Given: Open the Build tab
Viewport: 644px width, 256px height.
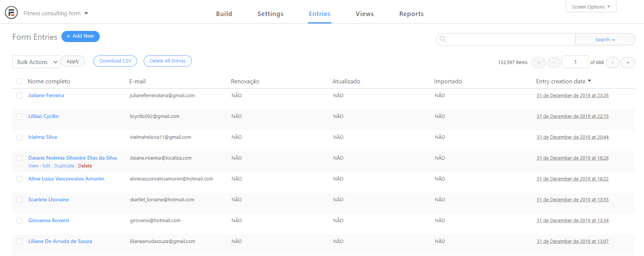Looking at the screenshot, I should [224, 14].
